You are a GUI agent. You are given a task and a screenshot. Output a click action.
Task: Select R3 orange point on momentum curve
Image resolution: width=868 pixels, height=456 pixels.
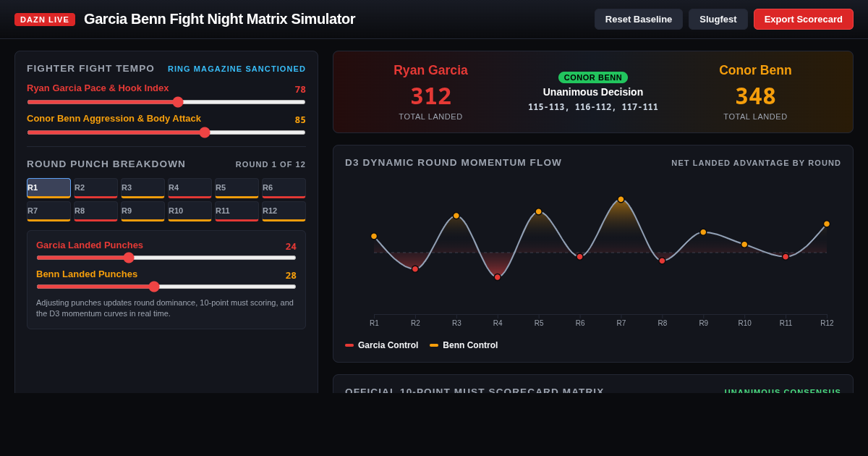point(456,216)
